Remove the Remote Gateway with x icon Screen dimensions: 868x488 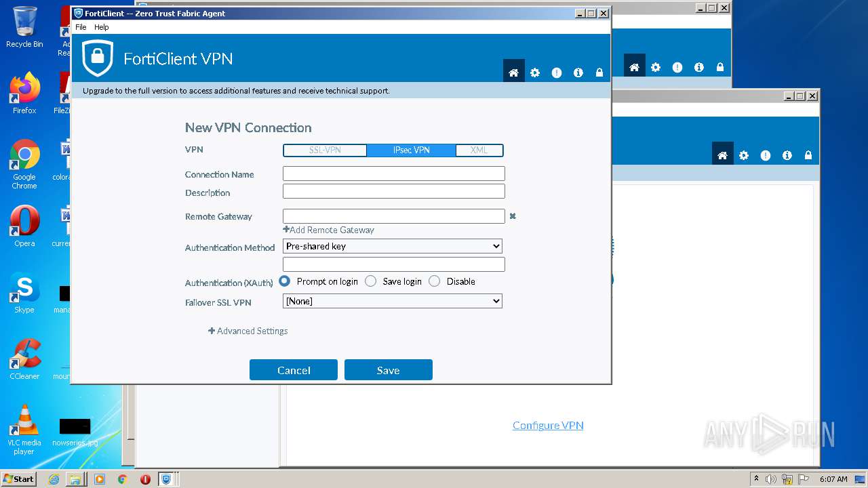click(x=513, y=216)
